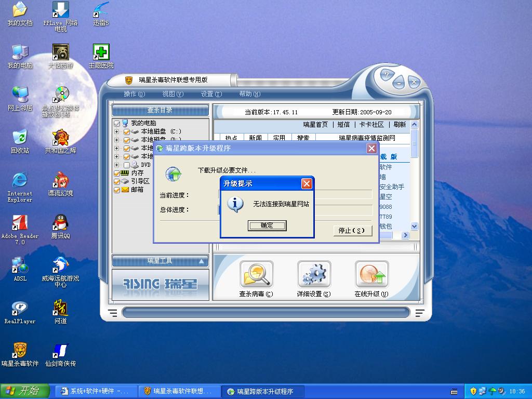Uncheck the 邮箱 mailbox checkbox
Image resolution: width=532 pixels, height=399 pixels.
pyautogui.click(x=117, y=190)
